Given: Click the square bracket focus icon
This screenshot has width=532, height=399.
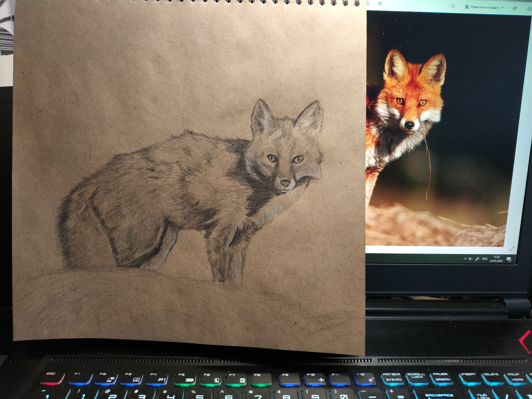Looking at the screenshot, I should point(453,6).
